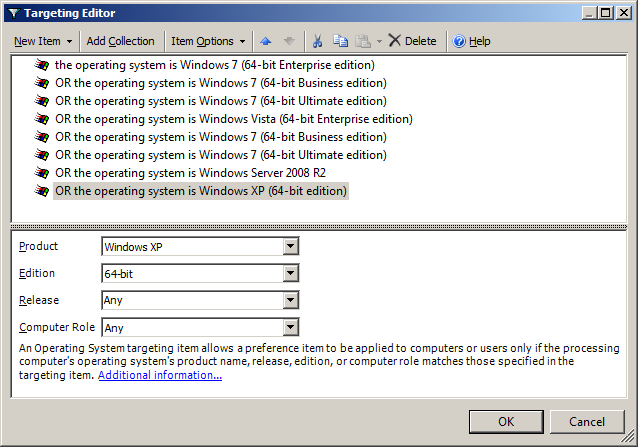Click the Cut scissors icon

coord(317,41)
